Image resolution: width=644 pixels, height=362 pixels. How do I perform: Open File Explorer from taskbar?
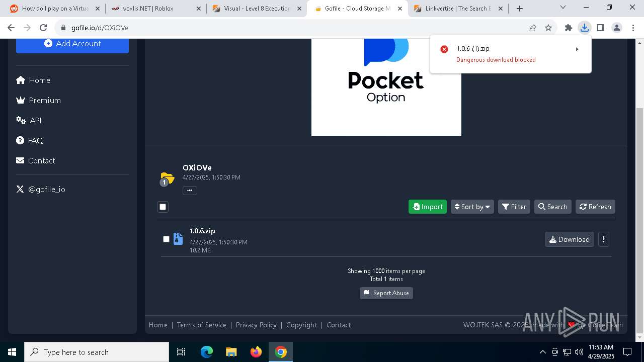(x=231, y=352)
